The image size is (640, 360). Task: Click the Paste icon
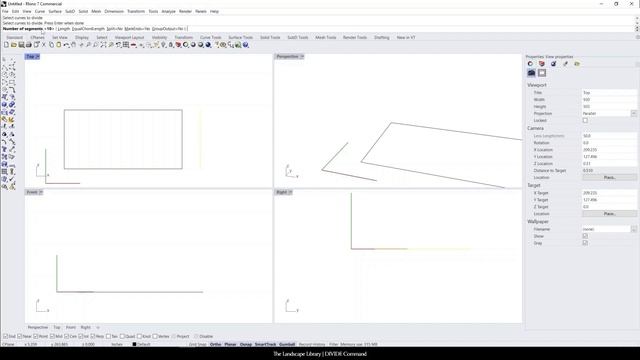[59, 45]
